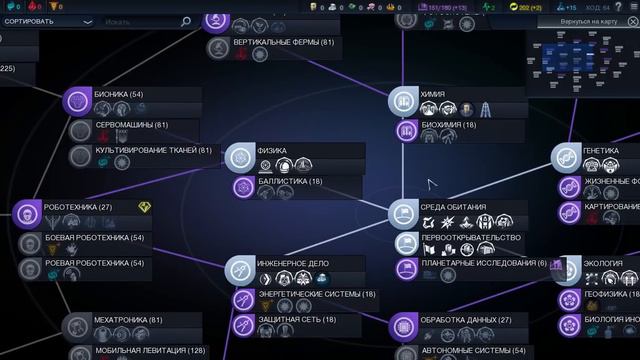640x360 pixels.
Task: Click Планетарные исследования purple circle icon
Action: pos(407,269)
